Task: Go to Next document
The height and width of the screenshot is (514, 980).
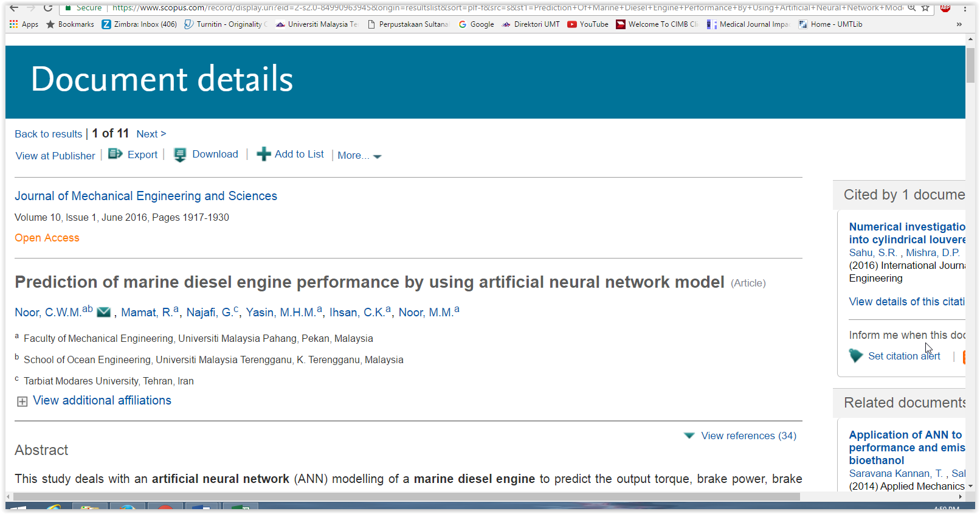Action: [151, 134]
